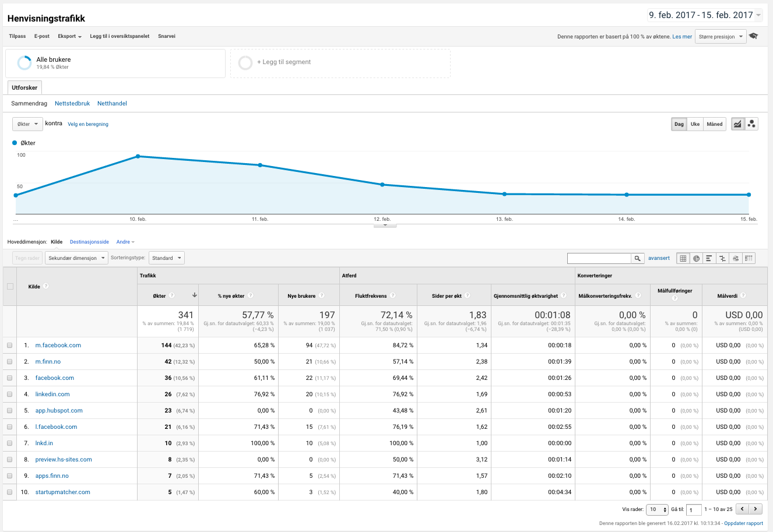Viewport: 773px width, 532px height.
Task: Switch to performance bar view icon
Action: coord(709,258)
